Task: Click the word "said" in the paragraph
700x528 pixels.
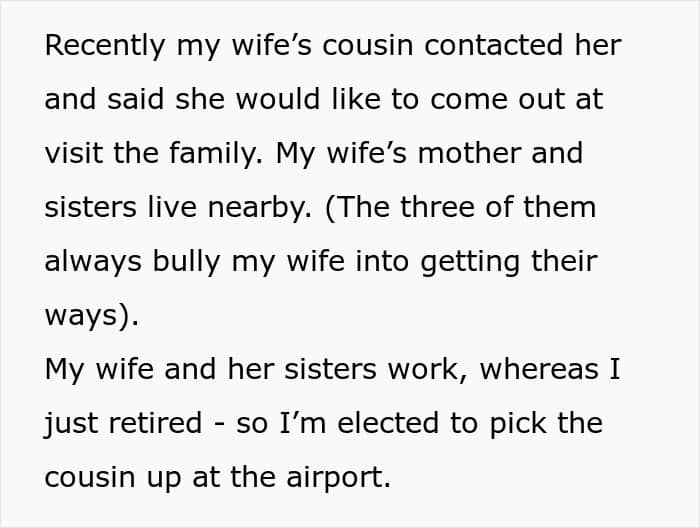Action: pos(137,100)
